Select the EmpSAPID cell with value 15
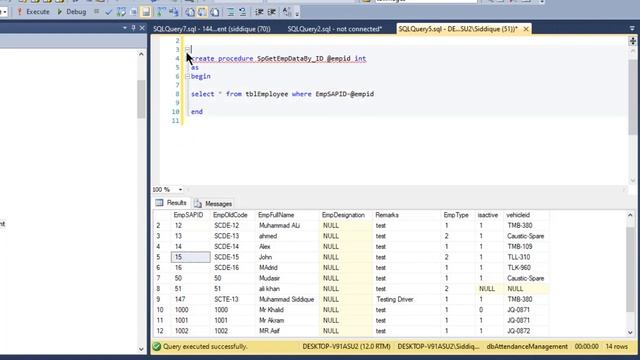 (x=190, y=257)
